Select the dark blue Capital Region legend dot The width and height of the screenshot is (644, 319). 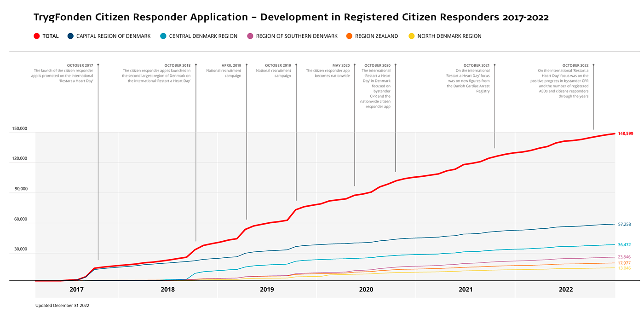[70, 36]
